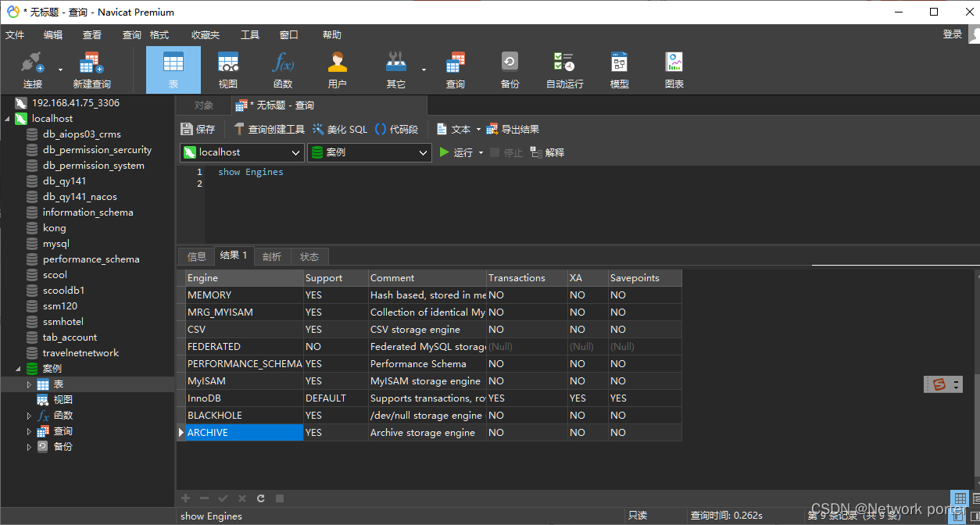Select the travelnetnetwork database
This screenshot has width=980, height=525.
(x=81, y=353)
